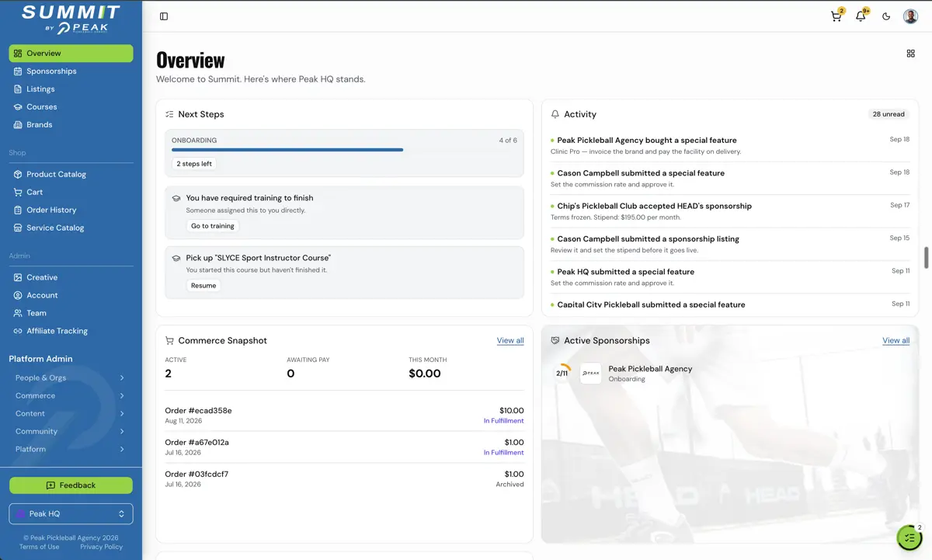Click Active Sponsorships View all link
This screenshot has height=560, width=932.
tap(895, 341)
